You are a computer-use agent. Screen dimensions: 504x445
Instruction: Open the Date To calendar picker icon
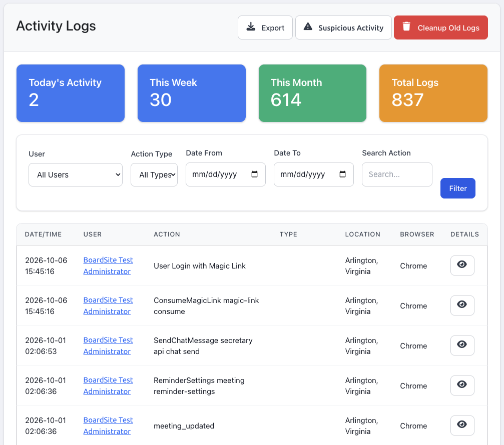[343, 174]
